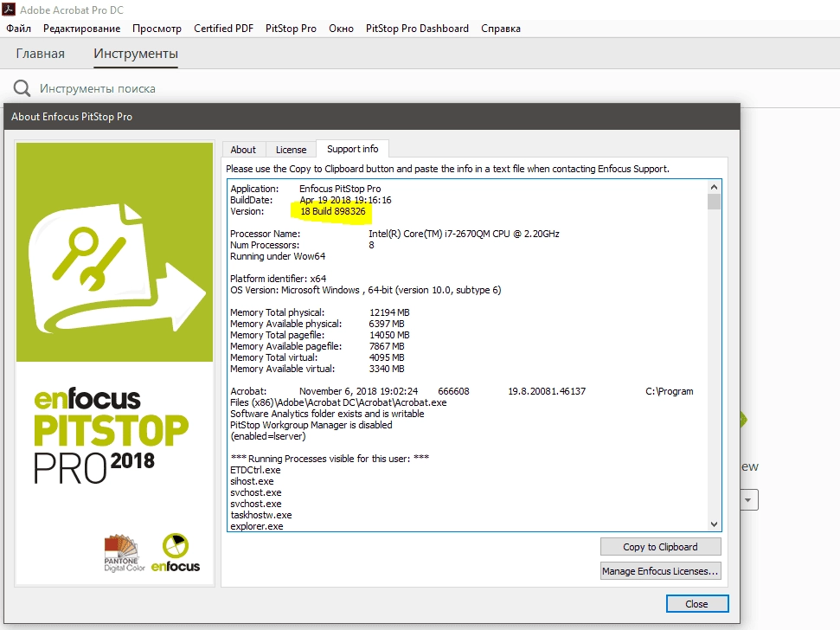
Task: Open the PitStop Pro Dashboard menu
Action: [x=417, y=29]
